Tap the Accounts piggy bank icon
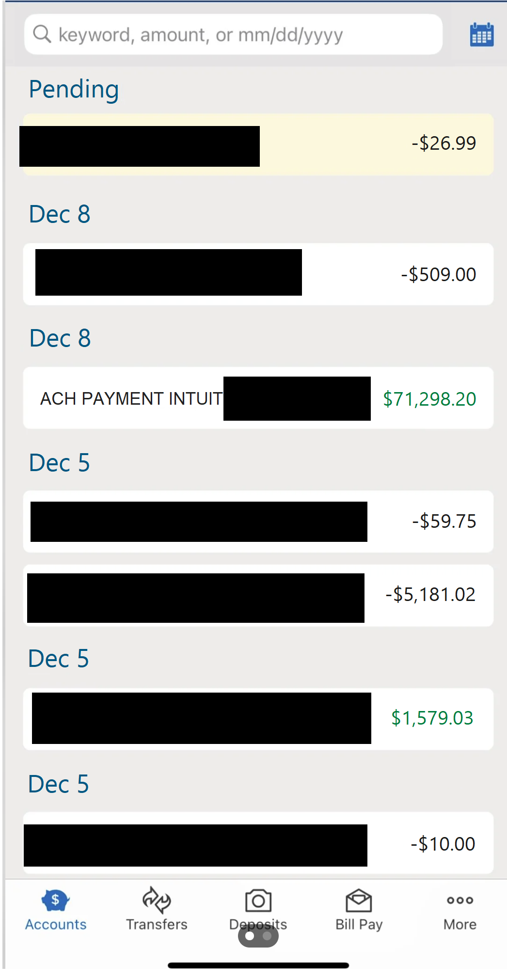 [x=55, y=900]
